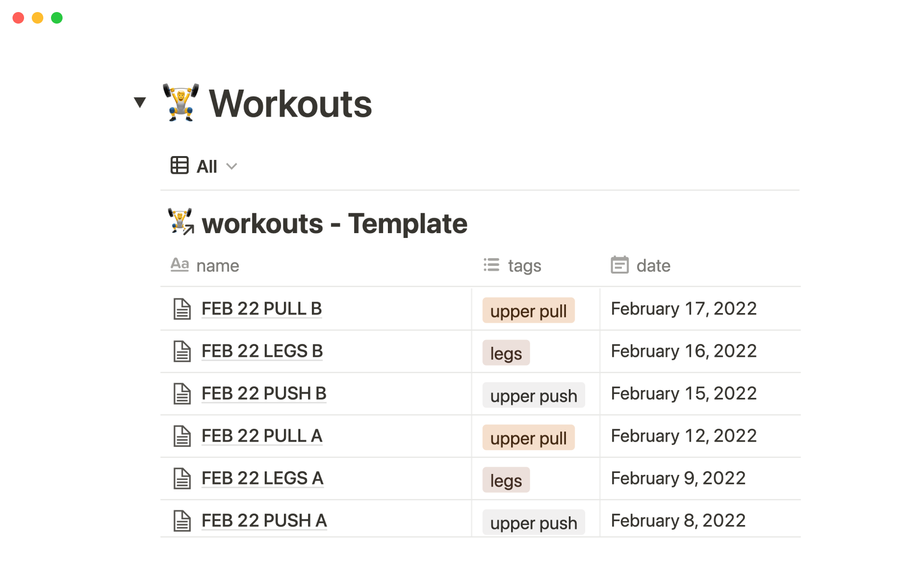924x578 pixels.
Task: Click the weightlifter emoji beside the Workouts title
Action: tap(180, 103)
